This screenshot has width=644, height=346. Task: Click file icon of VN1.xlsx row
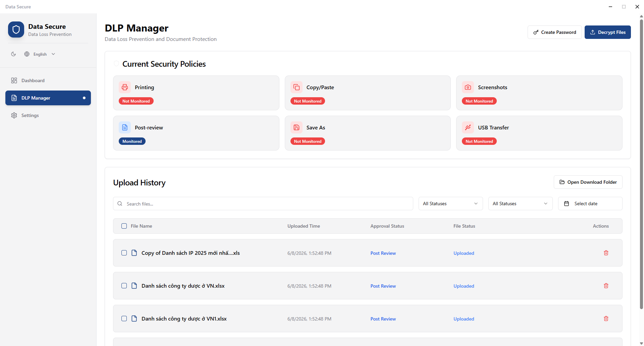tap(134, 319)
